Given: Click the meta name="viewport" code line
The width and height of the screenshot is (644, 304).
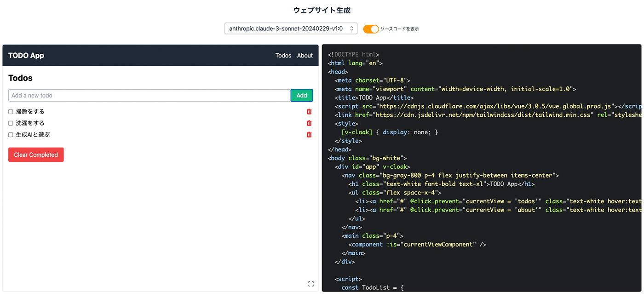Looking at the screenshot, I should coord(455,89).
